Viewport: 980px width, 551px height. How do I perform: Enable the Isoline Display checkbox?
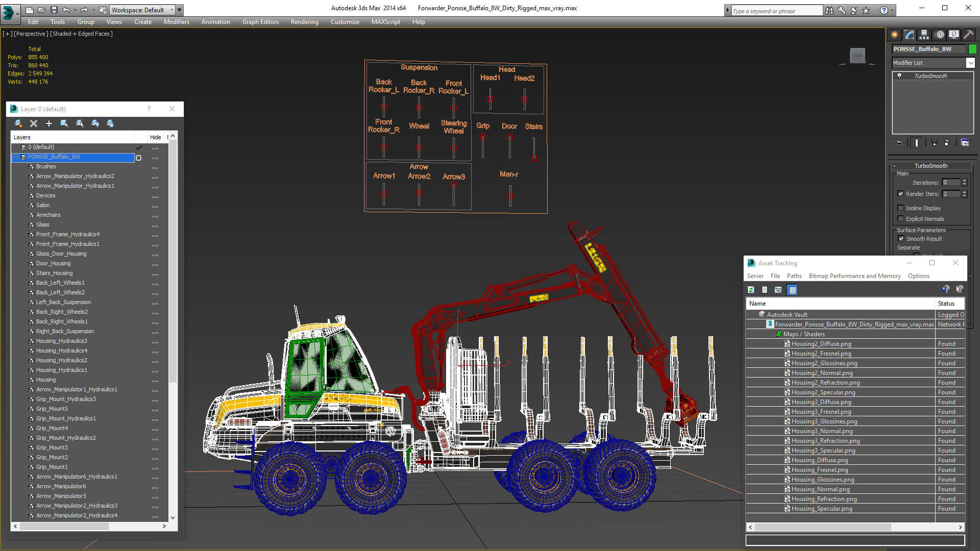(x=901, y=208)
